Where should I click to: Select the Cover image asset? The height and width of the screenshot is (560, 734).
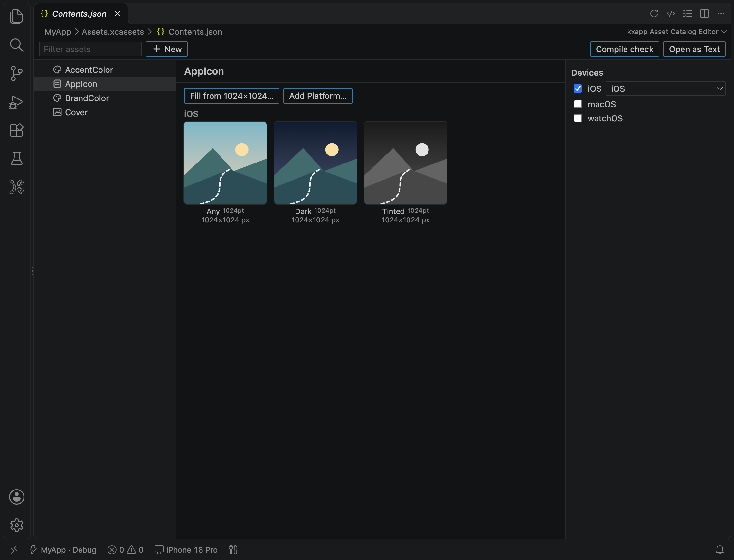click(105, 112)
